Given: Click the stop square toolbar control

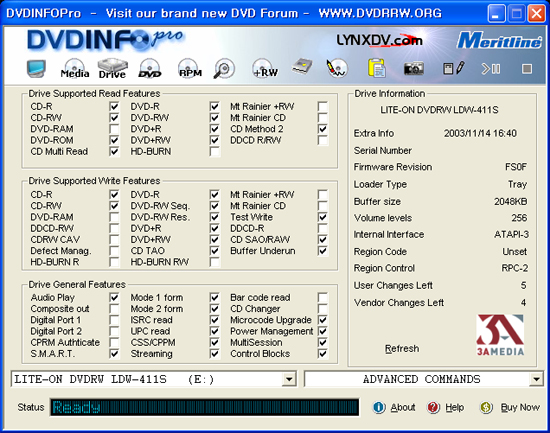Looking at the screenshot, I should [x=526, y=69].
